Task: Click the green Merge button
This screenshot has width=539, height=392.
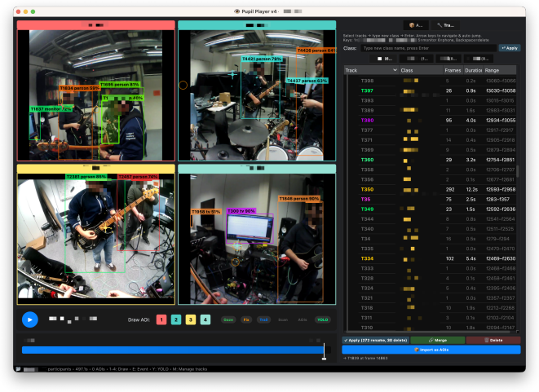Action: [438, 340]
